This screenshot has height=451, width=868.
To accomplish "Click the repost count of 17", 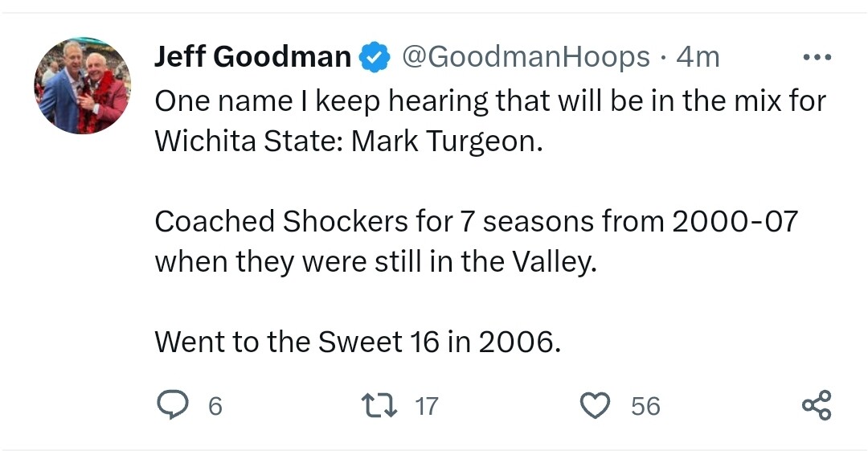I will [x=426, y=406].
